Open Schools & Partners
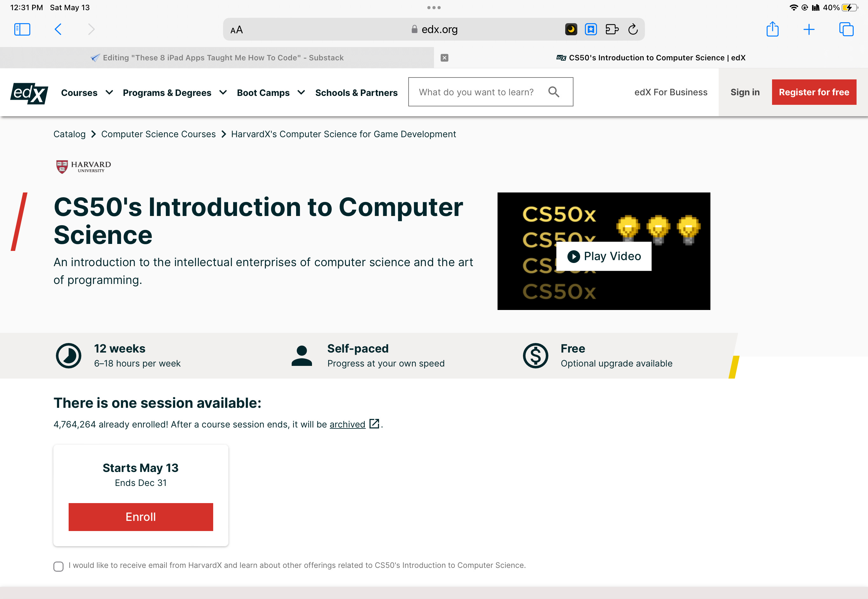 pyautogui.click(x=356, y=93)
